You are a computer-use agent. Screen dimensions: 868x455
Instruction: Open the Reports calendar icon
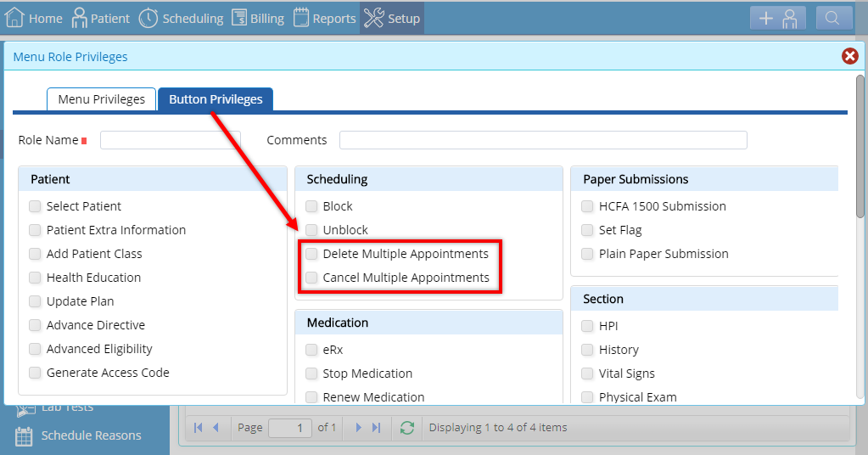[301, 18]
